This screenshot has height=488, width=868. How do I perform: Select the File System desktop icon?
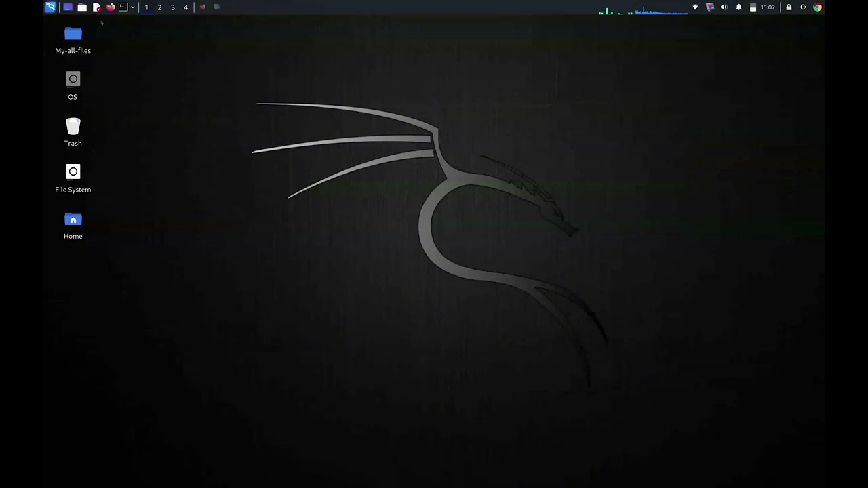pos(73,179)
